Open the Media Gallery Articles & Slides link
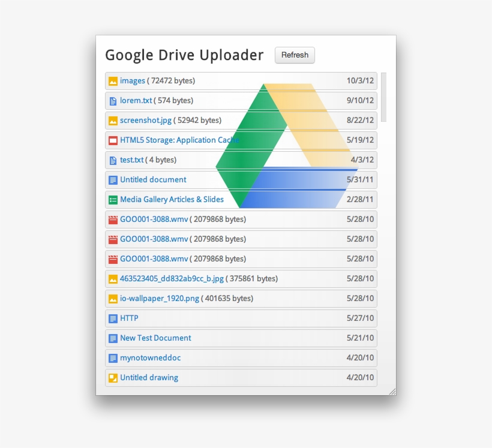This screenshot has width=492, height=448. pyautogui.click(x=172, y=199)
